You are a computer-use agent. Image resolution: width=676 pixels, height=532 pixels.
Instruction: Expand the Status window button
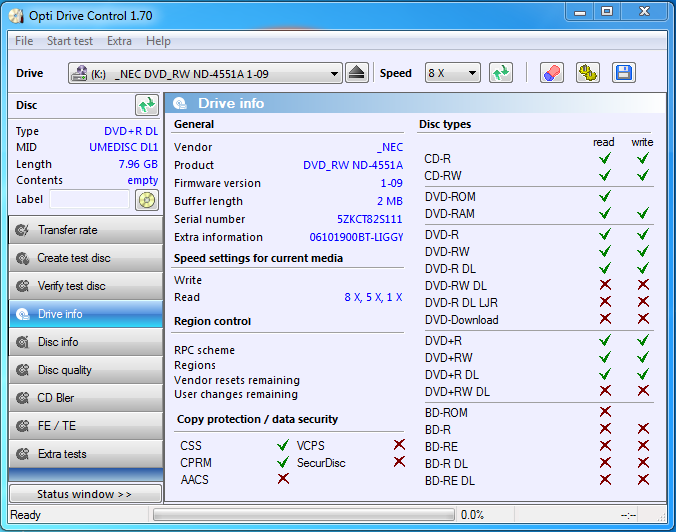click(85, 494)
